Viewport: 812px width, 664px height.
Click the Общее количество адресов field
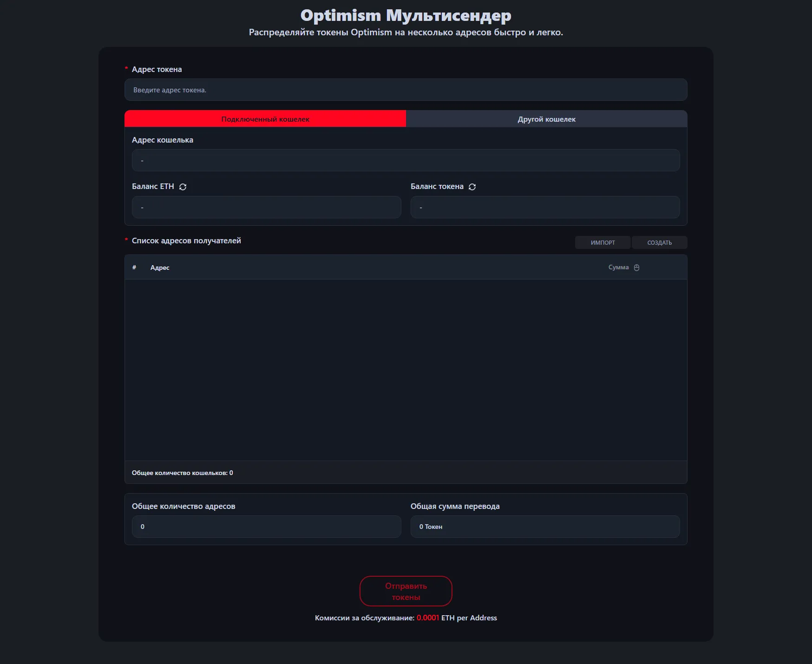tap(266, 527)
